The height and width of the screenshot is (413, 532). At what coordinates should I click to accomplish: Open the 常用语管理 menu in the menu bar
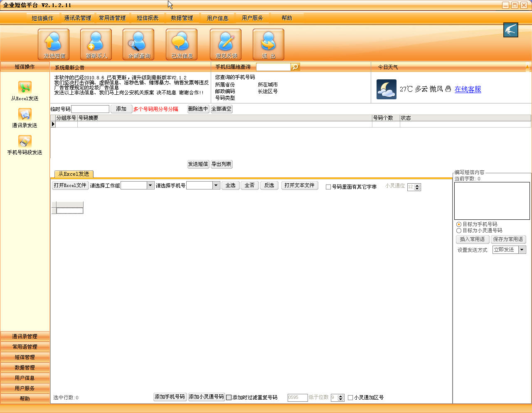click(x=112, y=18)
